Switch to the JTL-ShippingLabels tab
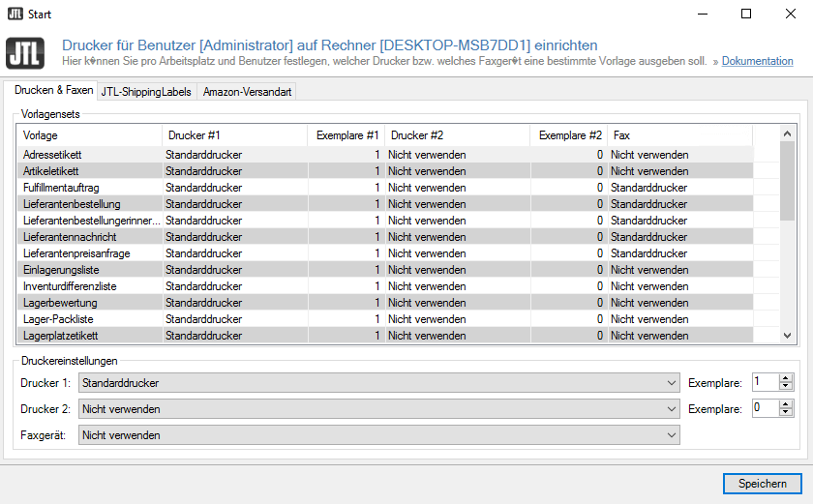The image size is (813, 504). coord(146,92)
